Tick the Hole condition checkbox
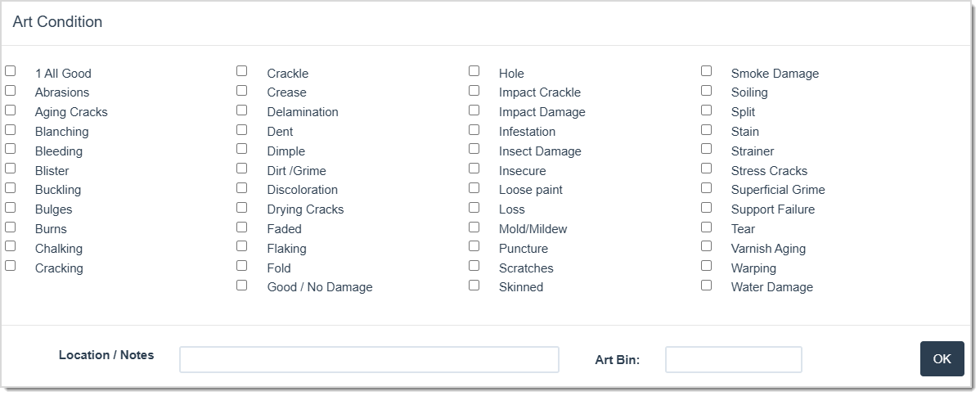The width and height of the screenshot is (980, 396). [x=474, y=71]
